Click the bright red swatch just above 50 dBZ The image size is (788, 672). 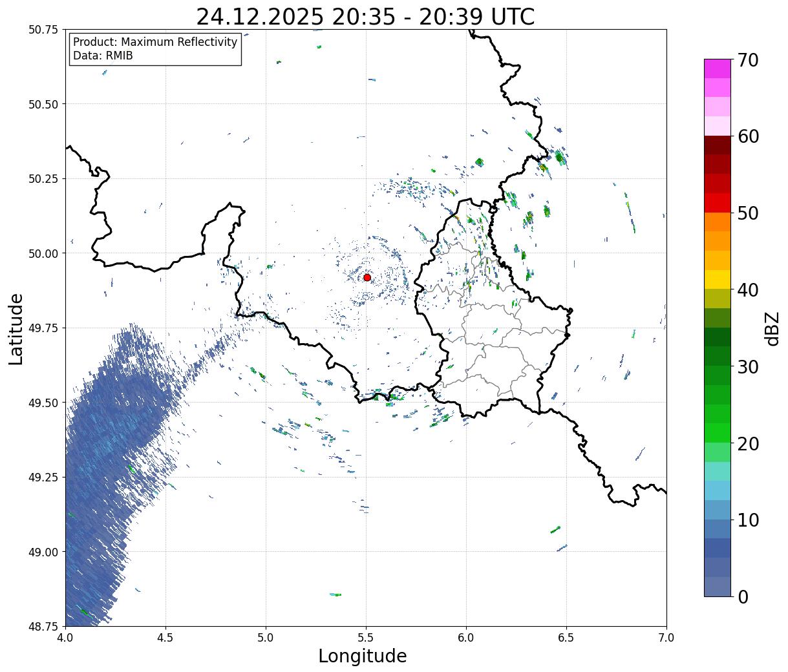tap(718, 203)
